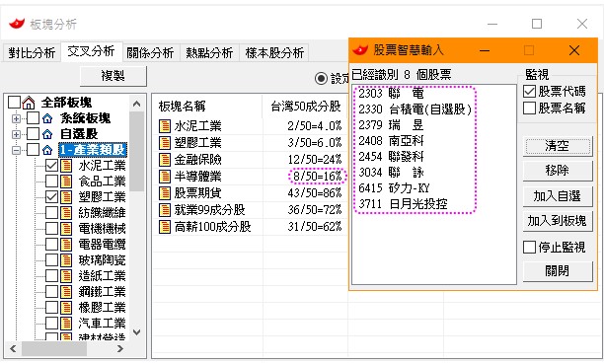This screenshot has width=604, height=364.
Task: Click the 全部板塊 red house icon
Action: pos(29,103)
